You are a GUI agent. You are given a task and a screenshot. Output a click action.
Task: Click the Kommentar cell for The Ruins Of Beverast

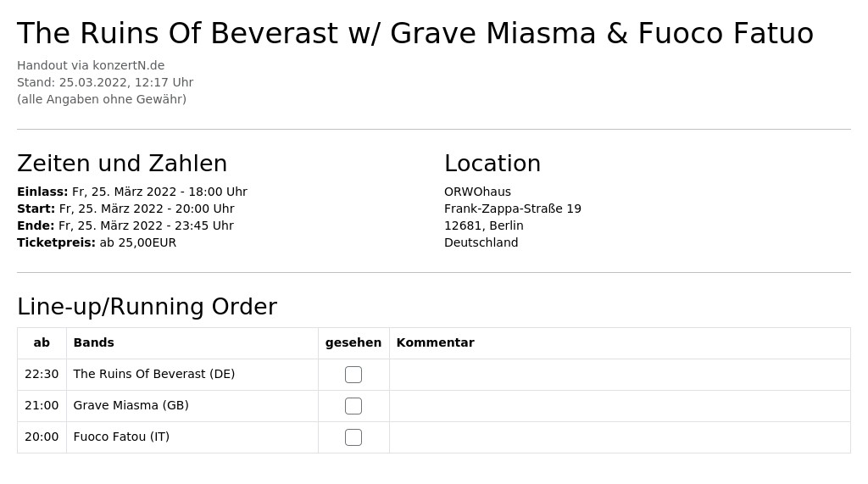click(620, 375)
